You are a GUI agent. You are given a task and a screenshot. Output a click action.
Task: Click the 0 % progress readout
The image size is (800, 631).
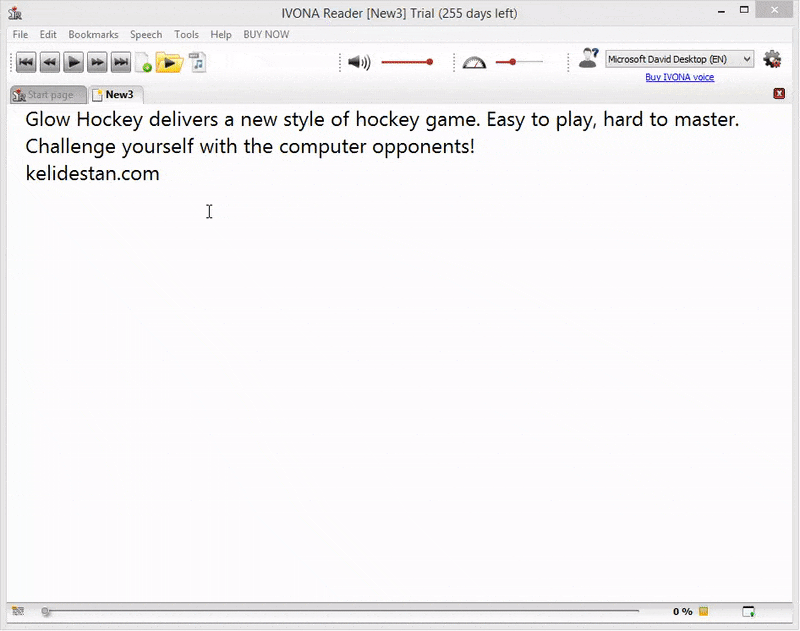682,611
